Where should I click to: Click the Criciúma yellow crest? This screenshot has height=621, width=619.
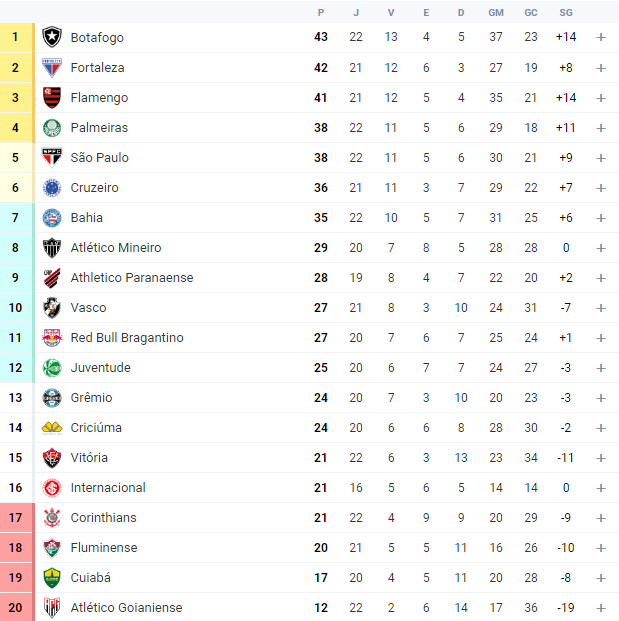click(x=52, y=428)
